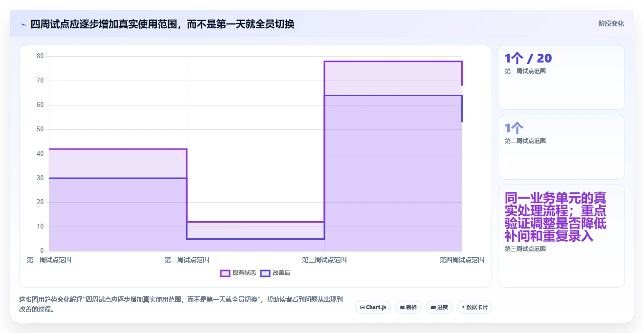This screenshot has width=644, height=333.
Task: Click the 数据卡片 tag icon
Action: coord(463,307)
